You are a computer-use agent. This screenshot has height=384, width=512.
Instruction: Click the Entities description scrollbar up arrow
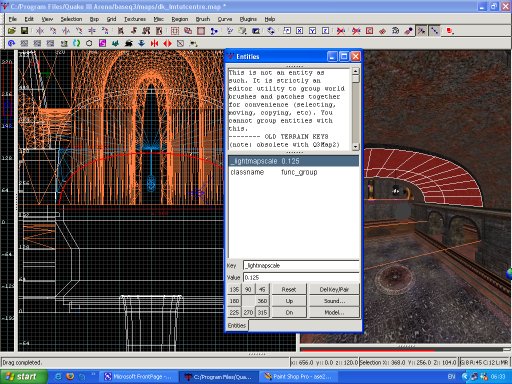pos(355,71)
